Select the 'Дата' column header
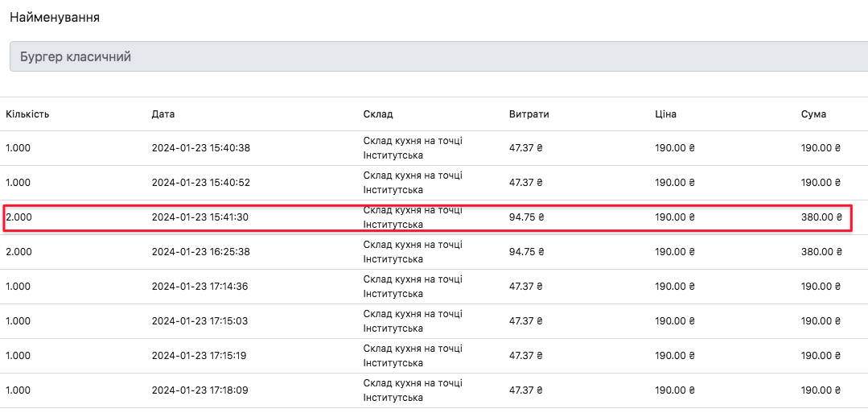 click(163, 114)
